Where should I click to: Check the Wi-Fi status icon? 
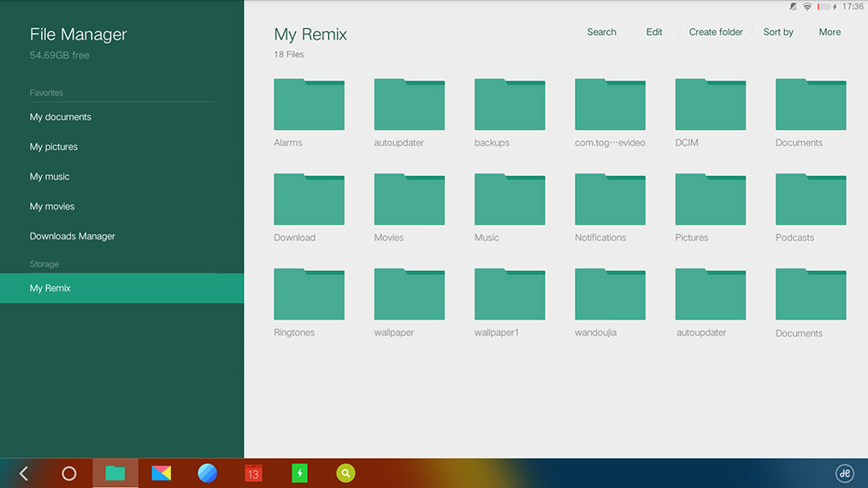(x=807, y=7)
